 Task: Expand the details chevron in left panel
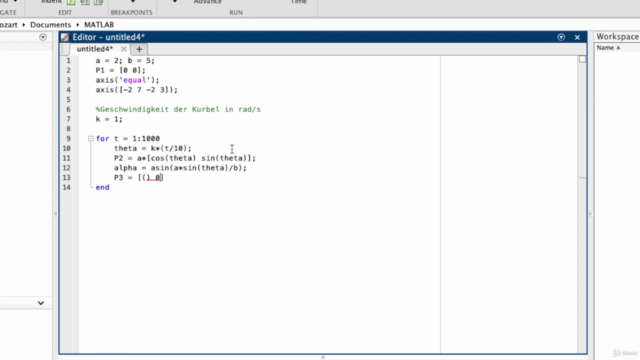(x=41, y=303)
